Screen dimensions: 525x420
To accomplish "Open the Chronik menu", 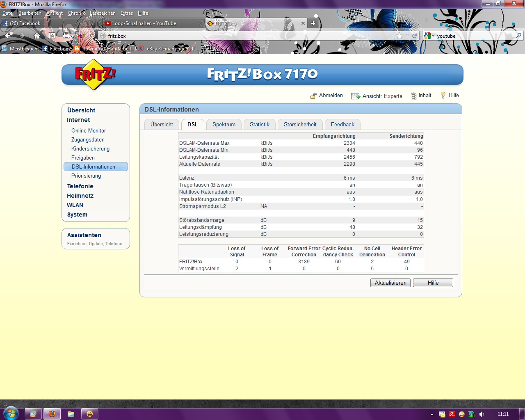I will coord(76,13).
